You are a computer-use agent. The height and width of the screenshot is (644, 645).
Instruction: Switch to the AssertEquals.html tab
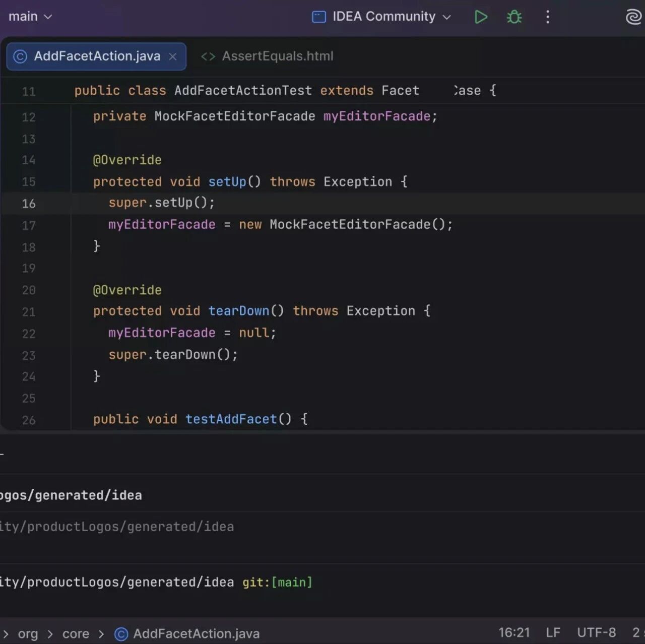(x=267, y=56)
